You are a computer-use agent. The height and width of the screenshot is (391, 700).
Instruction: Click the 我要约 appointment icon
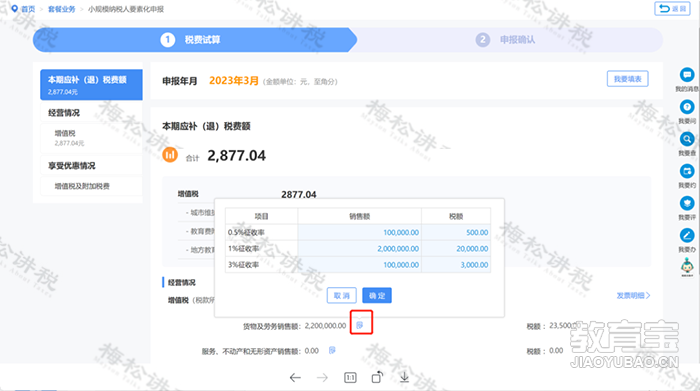click(687, 171)
